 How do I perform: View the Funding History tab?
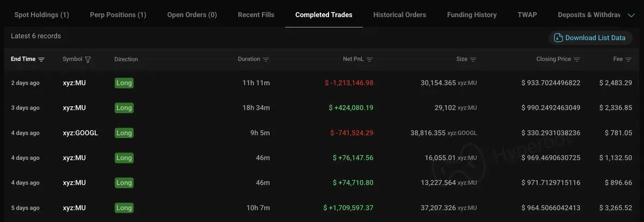pos(472,14)
